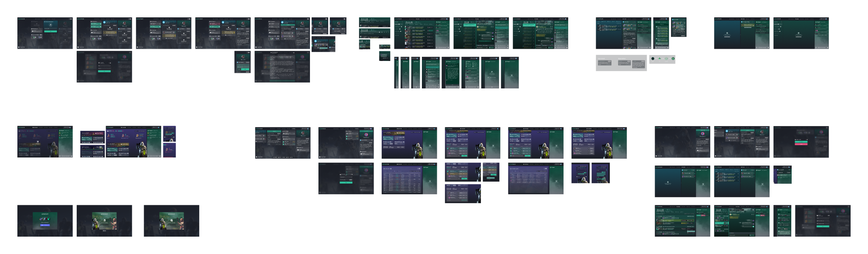Click the green button in the top-left frame

(50, 31)
